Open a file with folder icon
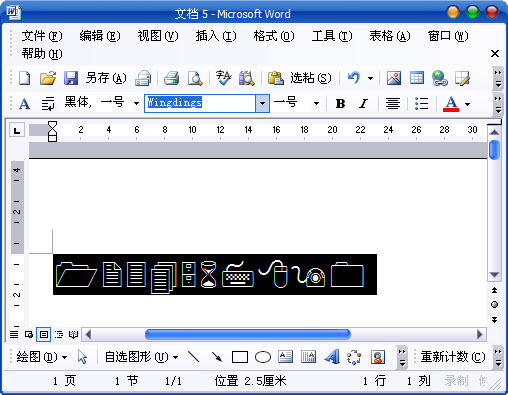 [48, 78]
